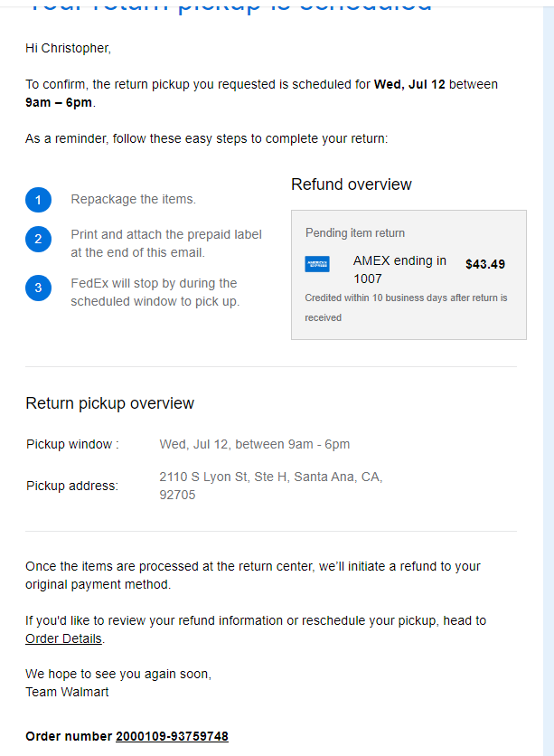Click the bold Wed, Jul 12 date
The image size is (554, 756).
[x=409, y=84]
